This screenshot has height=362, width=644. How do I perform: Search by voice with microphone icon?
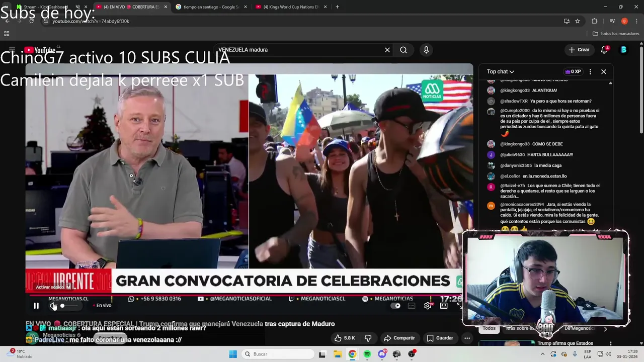pos(426,50)
